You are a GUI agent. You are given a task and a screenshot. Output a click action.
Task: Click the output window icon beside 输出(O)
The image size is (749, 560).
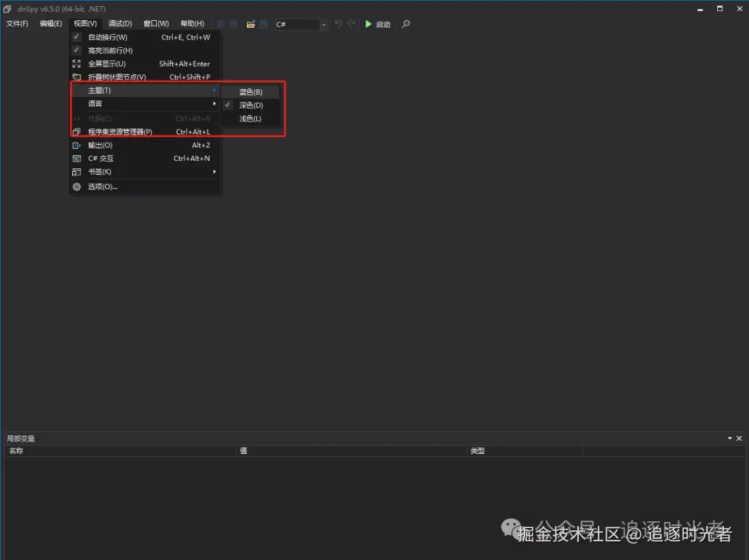tap(76, 145)
